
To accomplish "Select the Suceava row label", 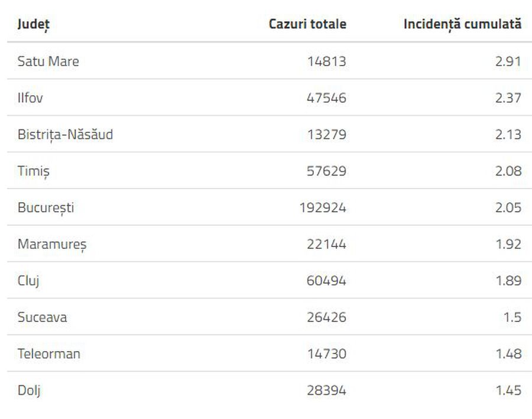I will (x=42, y=317).
